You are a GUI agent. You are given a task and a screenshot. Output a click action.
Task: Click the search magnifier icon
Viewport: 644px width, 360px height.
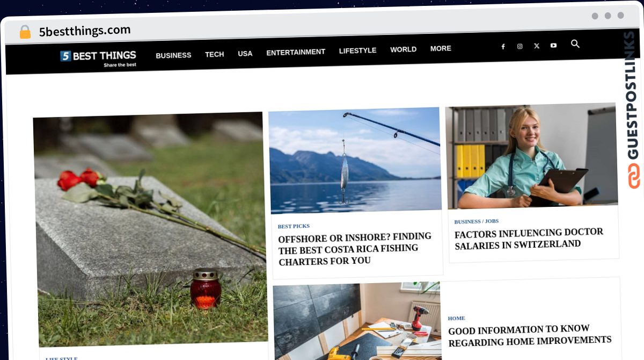575,44
